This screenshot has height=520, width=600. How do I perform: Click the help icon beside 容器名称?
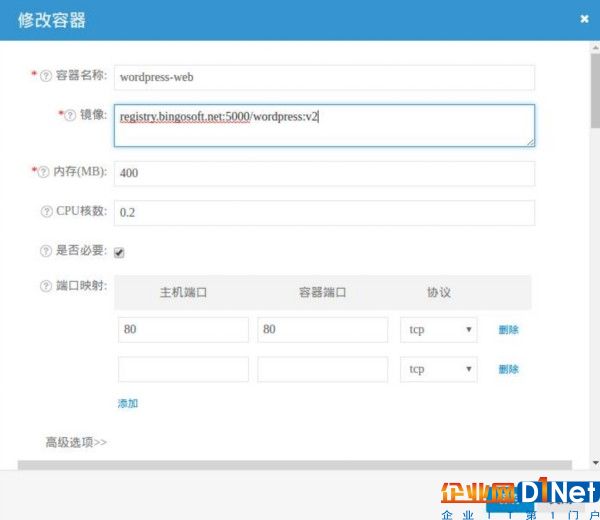46,76
